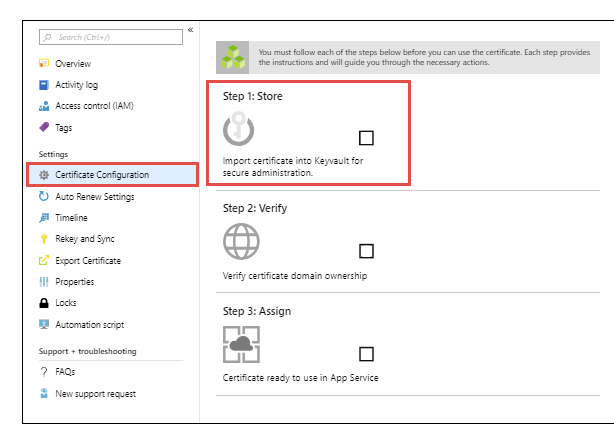This screenshot has width=614, height=427.
Task: Click the Step 3 cloud assign icon
Action: tap(241, 344)
